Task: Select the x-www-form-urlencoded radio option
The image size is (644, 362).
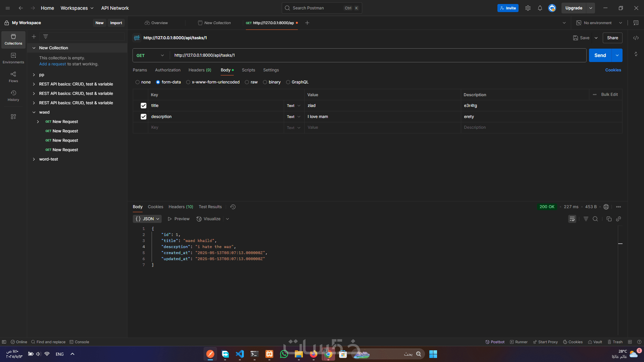Action: tap(188, 82)
